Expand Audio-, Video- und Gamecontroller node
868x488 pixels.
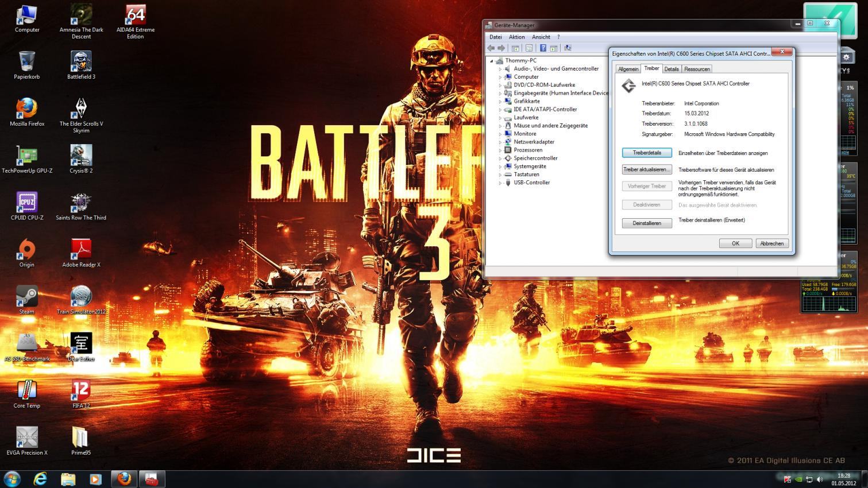point(500,69)
